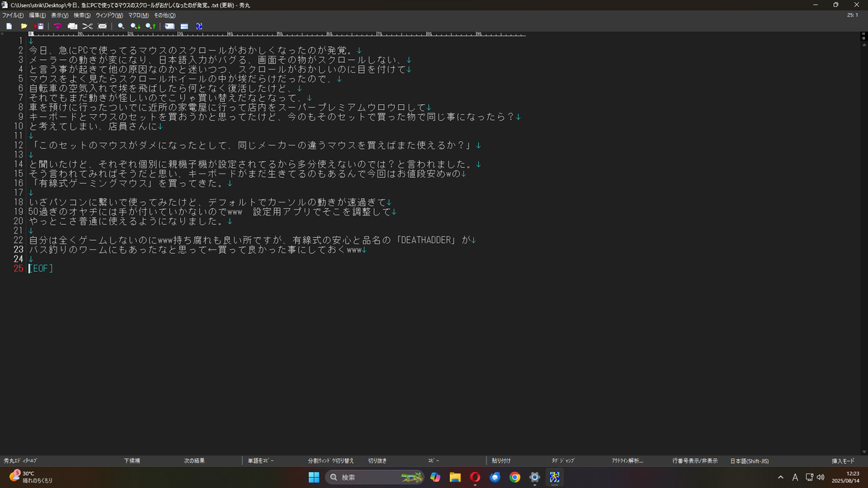This screenshot has width=868, height=488.
Task: Open Find with the magnifier icon
Action: [x=121, y=26]
